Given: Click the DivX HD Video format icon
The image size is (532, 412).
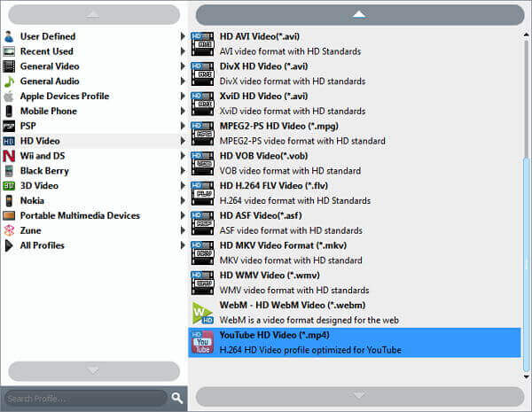Looking at the screenshot, I should (x=202, y=74).
